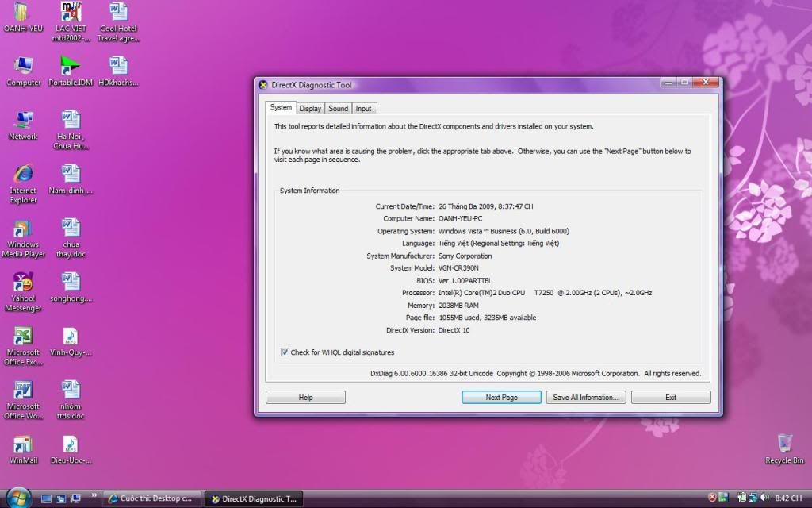
Task: Click the Vinh-Quy MP3 file icon
Action: (x=71, y=337)
